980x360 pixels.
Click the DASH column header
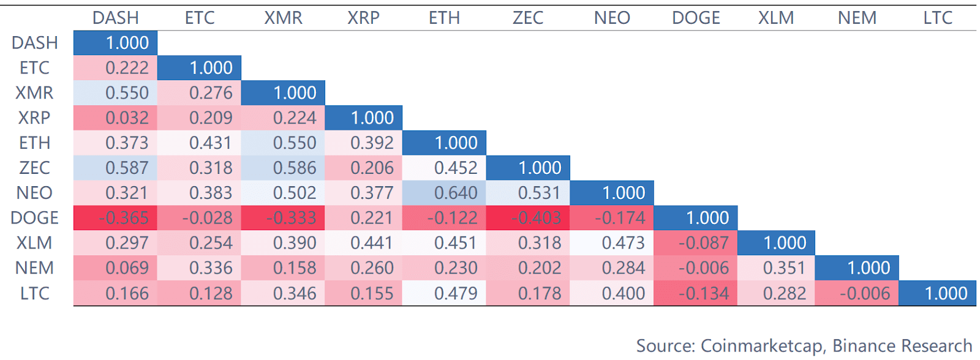pyautogui.click(x=115, y=18)
